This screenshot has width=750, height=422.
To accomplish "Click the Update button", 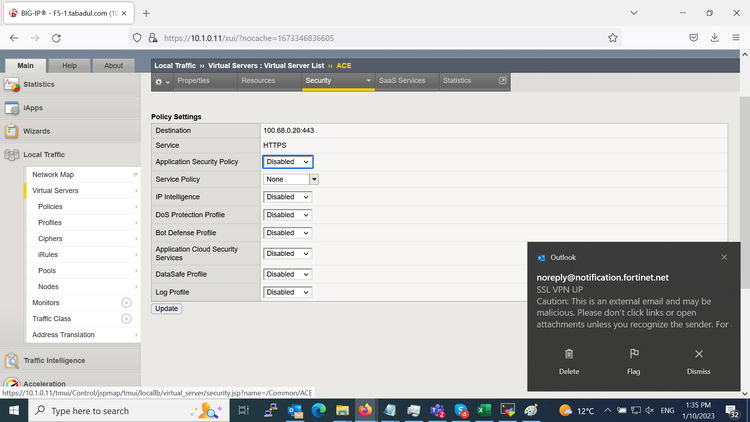I will point(166,309).
